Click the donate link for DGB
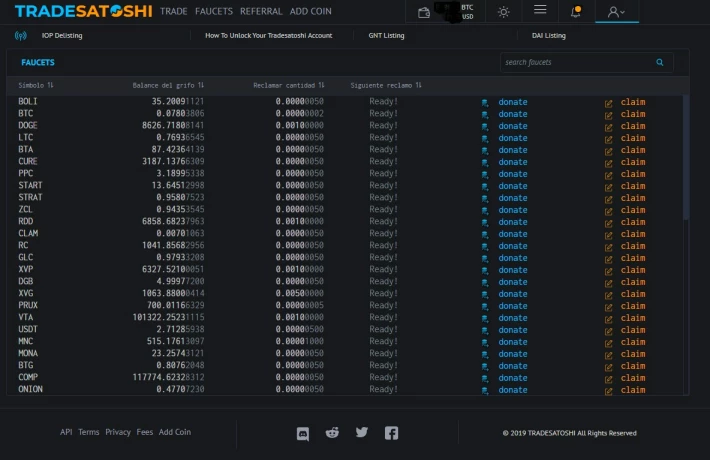Screen dimensions: 710x460 [513, 282]
